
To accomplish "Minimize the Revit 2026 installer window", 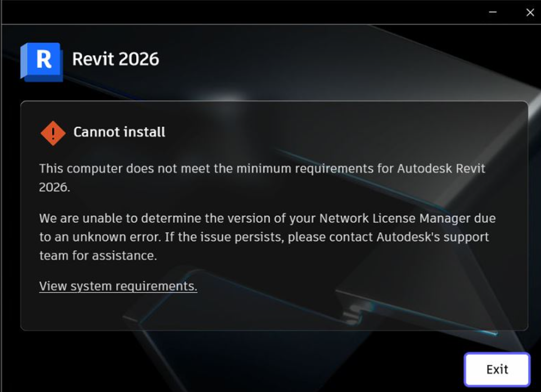I will pos(493,12).
